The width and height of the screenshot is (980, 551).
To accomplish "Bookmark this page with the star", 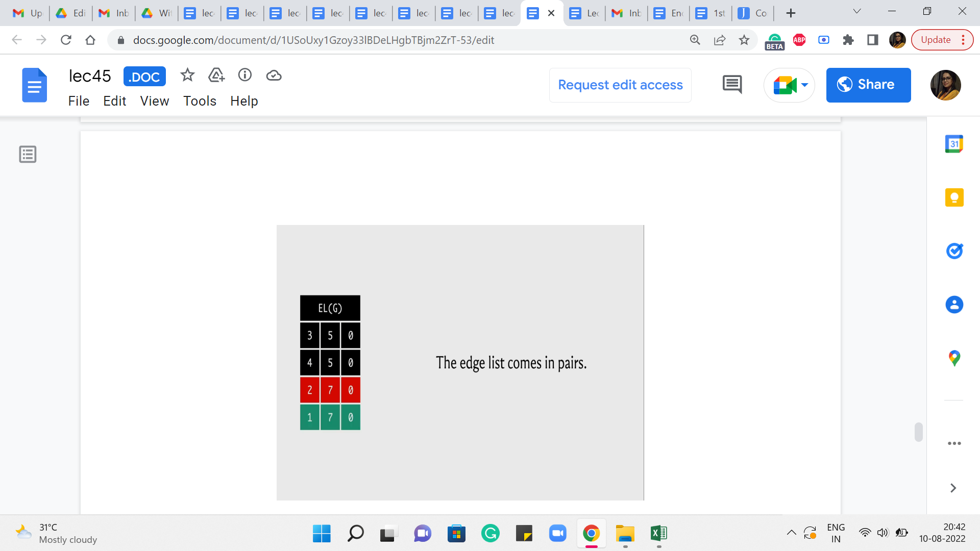I will click(744, 40).
